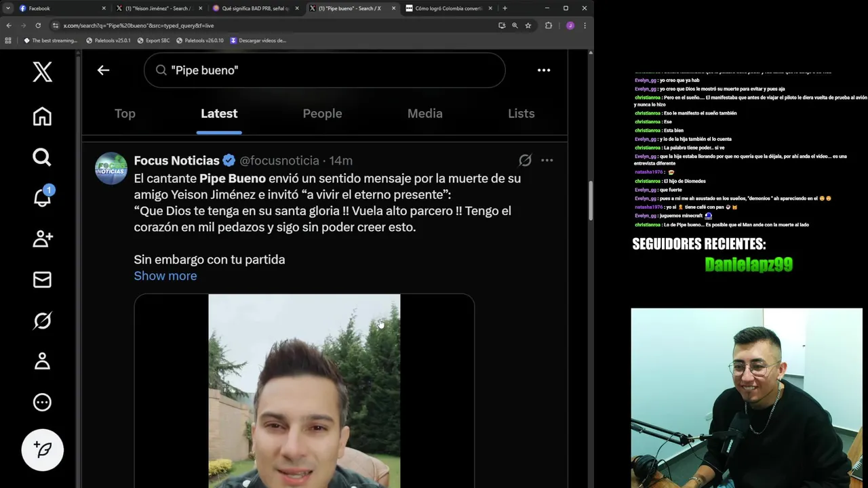The width and height of the screenshot is (868, 488).
Task: Open the Paletools v26.0.10 bookmark
Action: [x=200, y=41]
